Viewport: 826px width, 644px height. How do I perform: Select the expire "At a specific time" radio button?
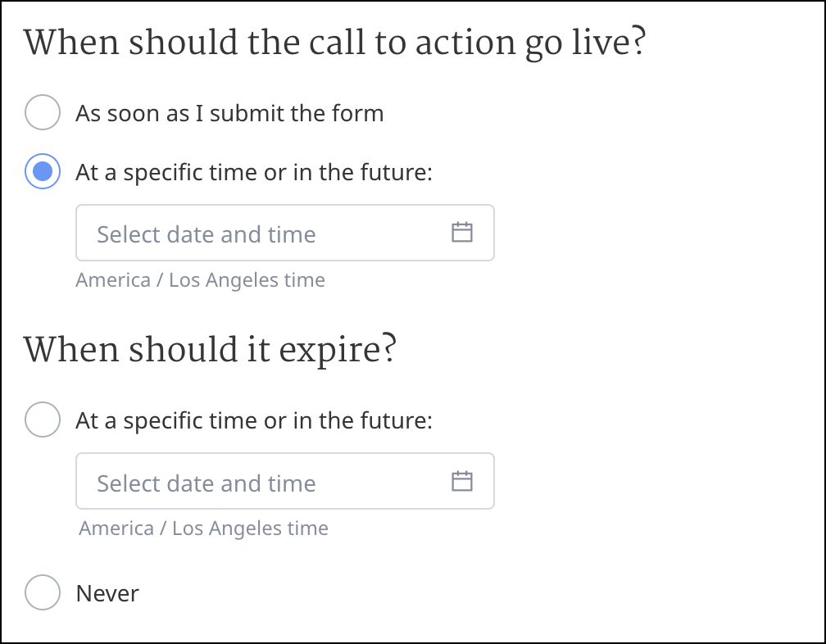[43, 420]
